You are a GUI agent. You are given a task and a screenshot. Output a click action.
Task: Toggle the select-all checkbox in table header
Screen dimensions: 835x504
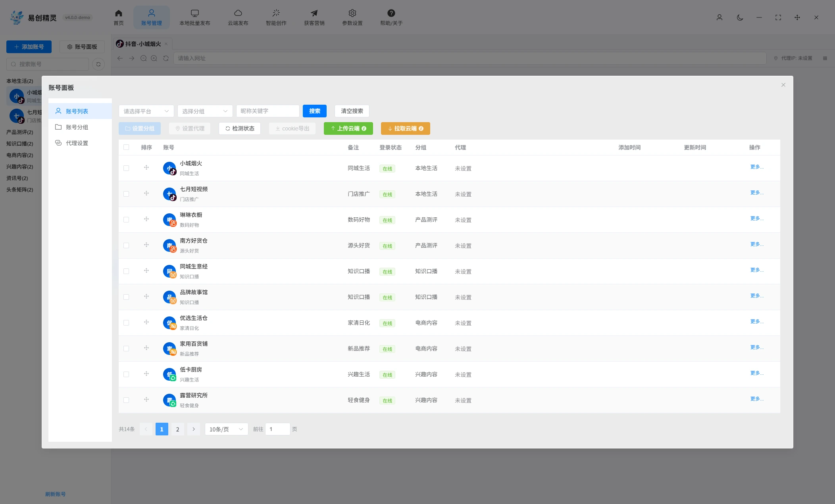[126, 147]
